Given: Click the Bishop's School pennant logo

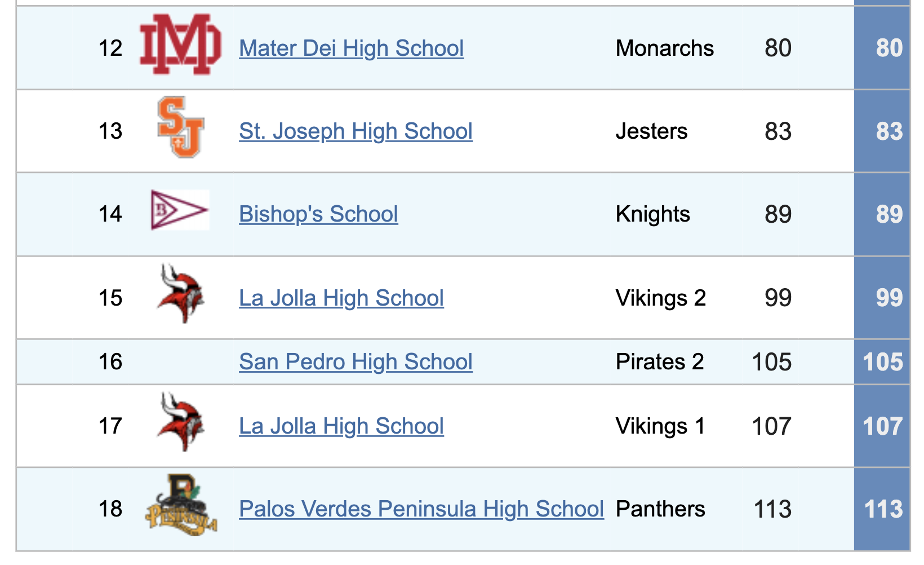Looking at the screenshot, I should click(x=179, y=210).
